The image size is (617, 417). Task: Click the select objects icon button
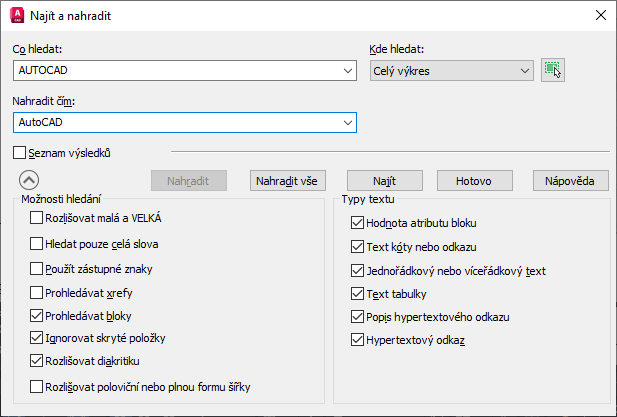[553, 70]
